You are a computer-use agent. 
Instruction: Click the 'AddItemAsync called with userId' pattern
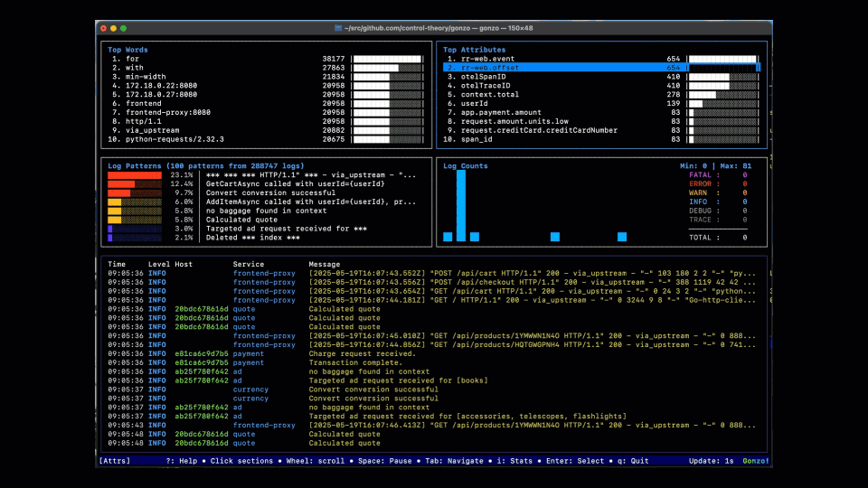pos(310,202)
